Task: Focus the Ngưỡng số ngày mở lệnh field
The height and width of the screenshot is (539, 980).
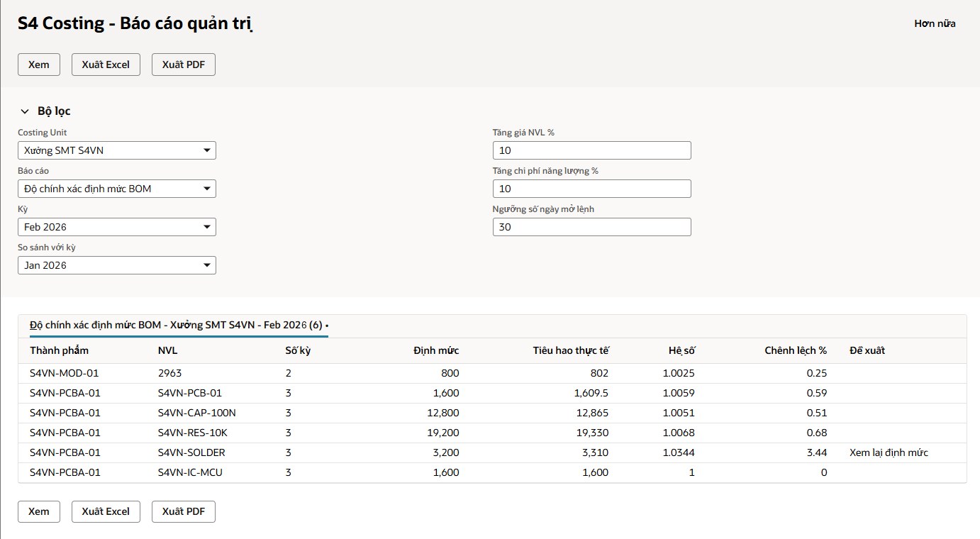Action: pyautogui.click(x=591, y=227)
